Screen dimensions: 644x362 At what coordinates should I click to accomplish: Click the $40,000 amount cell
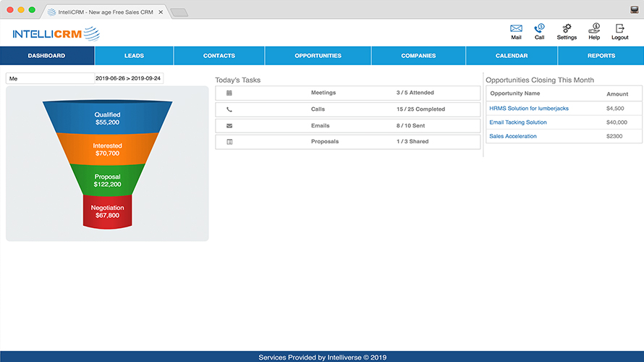click(617, 122)
